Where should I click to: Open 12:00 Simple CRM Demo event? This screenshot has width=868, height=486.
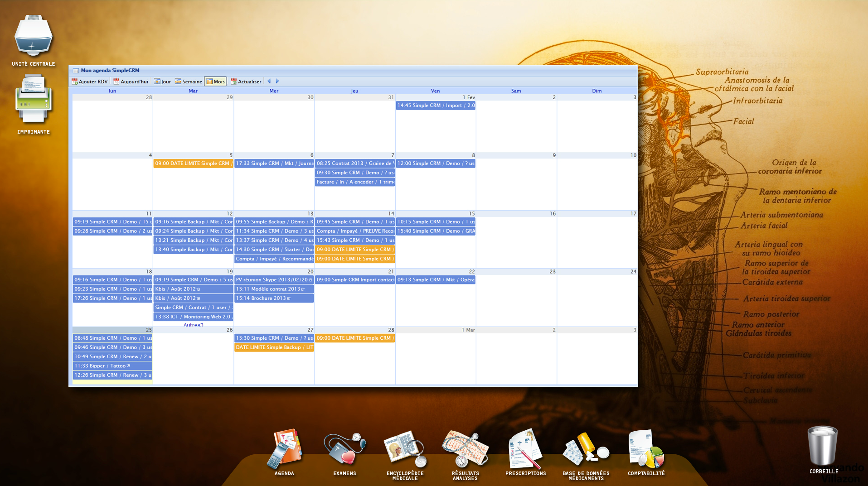point(436,164)
